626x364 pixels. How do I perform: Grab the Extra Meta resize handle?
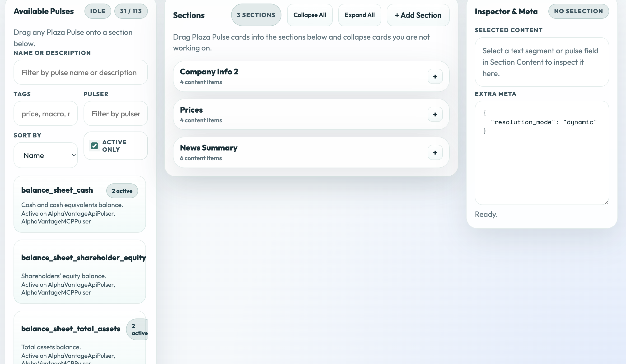pyautogui.click(x=606, y=202)
